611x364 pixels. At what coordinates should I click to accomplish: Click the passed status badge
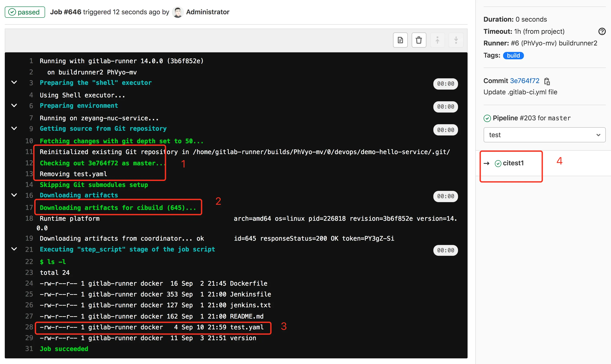[x=25, y=12]
